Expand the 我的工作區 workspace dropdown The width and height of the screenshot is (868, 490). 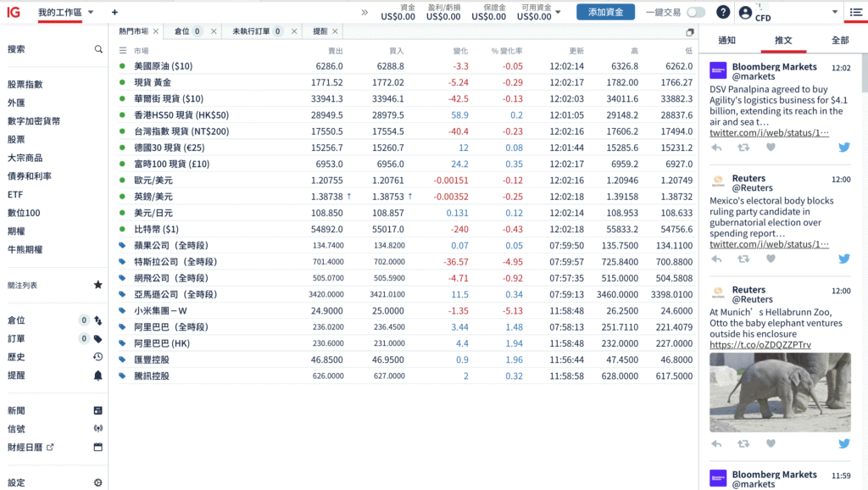91,12
